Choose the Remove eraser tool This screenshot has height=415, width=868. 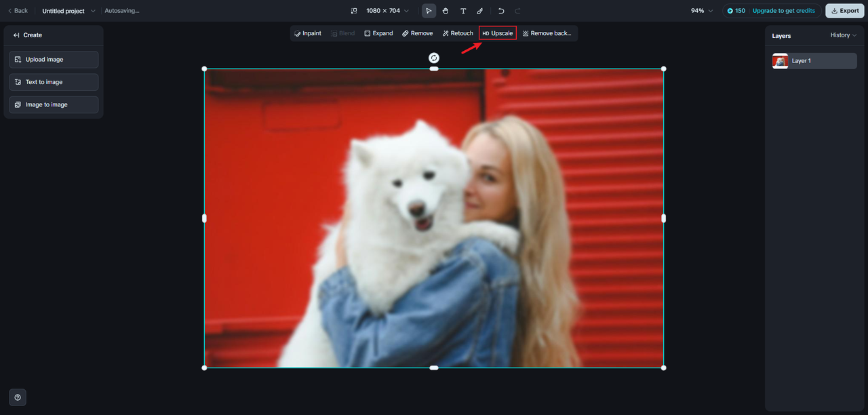coord(417,33)
